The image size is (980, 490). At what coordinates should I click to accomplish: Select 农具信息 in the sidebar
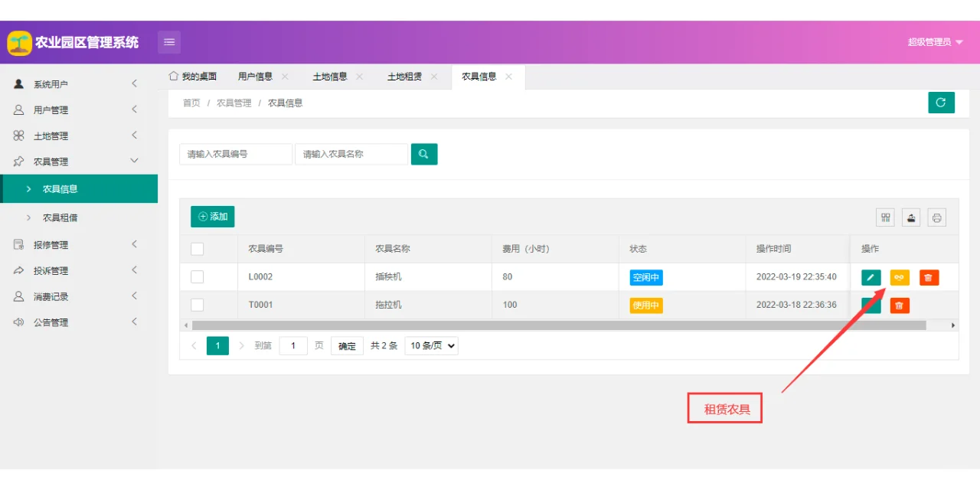79,189
